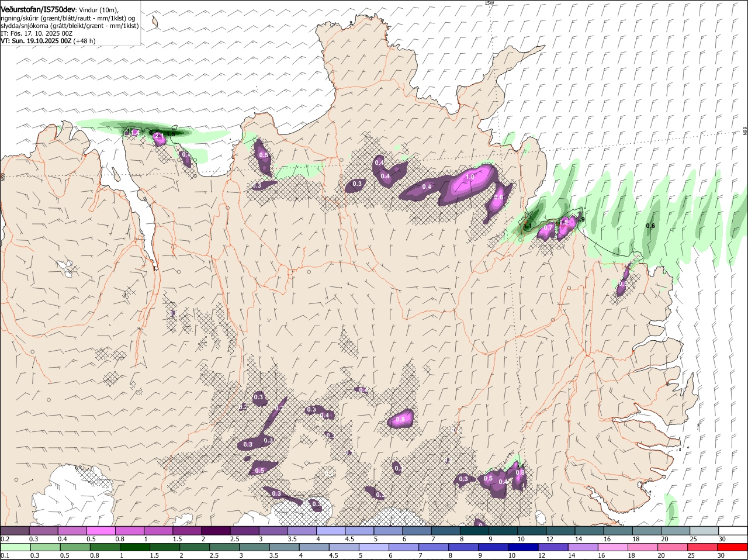The image size is (748, 560).
Task: Click the Veðurstofan/IS750dev title text
Action: coord(38,9)
